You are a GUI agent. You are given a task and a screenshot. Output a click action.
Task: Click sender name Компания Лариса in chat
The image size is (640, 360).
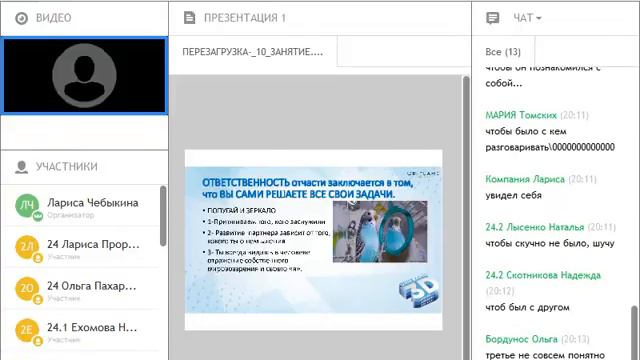[x=525, y=179]
